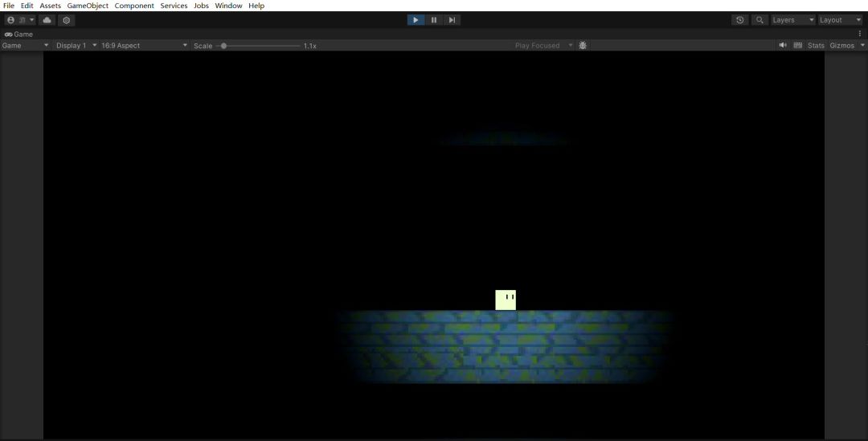The width and height of the screenshot is (868, 441).
Task: Open the GameObject menu
Action: click(88, 6)
